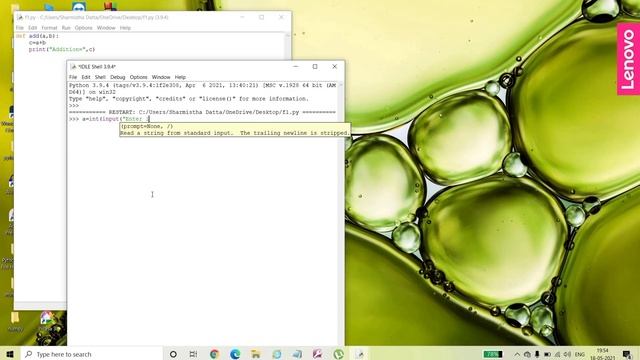The height and width of the screenshot is (360, 640).
Task: Click the 'Type "help", "copyright"' line in shell
Action: click(189, 99)
